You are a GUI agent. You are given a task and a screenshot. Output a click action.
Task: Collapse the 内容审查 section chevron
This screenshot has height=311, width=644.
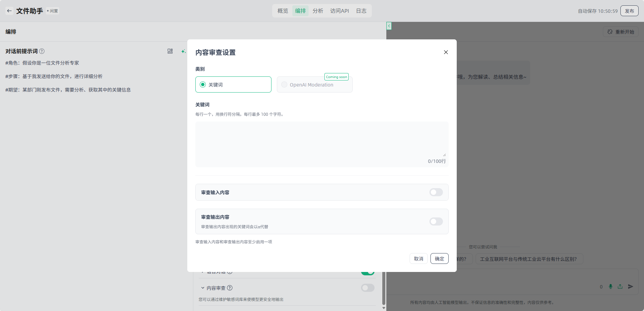click(x=202, y=288)
